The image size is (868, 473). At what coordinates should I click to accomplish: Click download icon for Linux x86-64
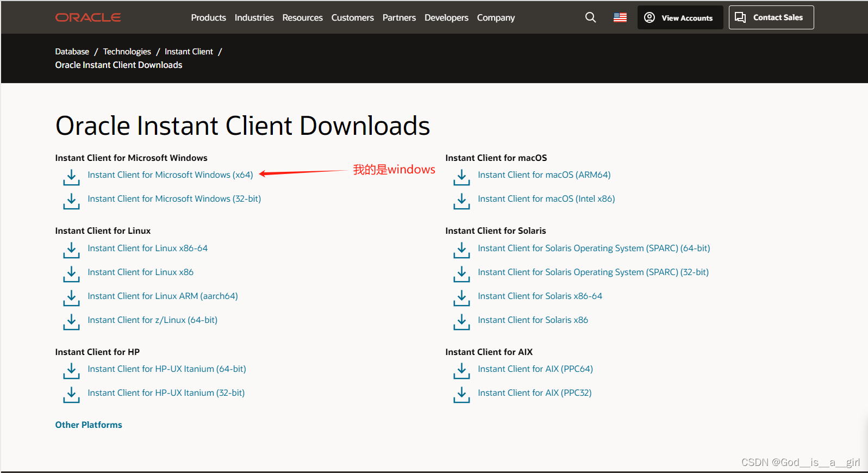(71, 251)
